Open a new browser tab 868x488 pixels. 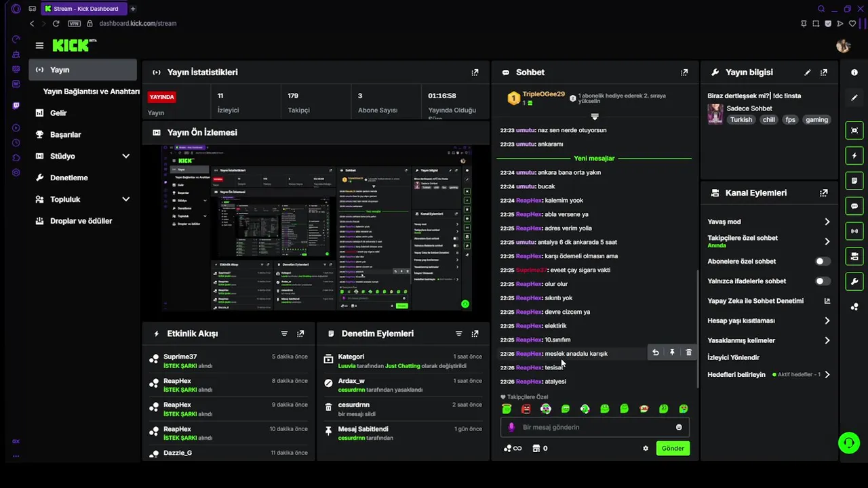point(133,9)
